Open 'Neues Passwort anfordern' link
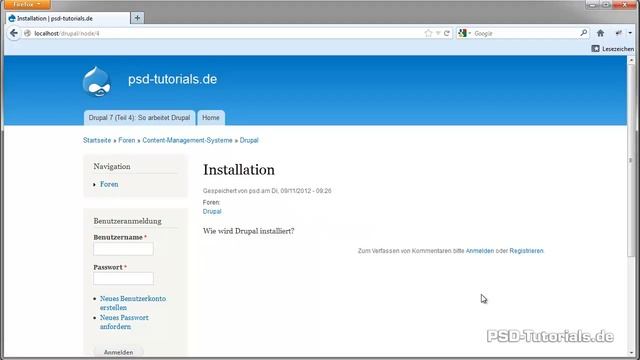The width and height of the screenshot is (640, 360). [x=124, y=322]
